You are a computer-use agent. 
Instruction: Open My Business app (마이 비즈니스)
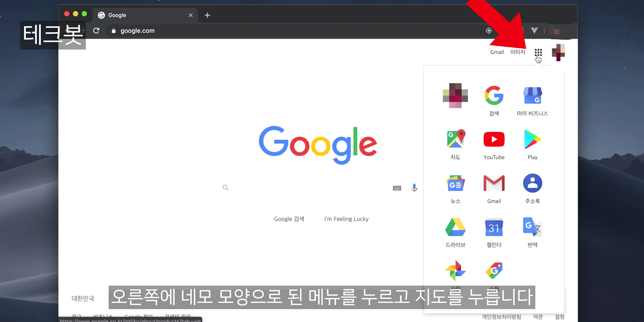tap(532, 101)
